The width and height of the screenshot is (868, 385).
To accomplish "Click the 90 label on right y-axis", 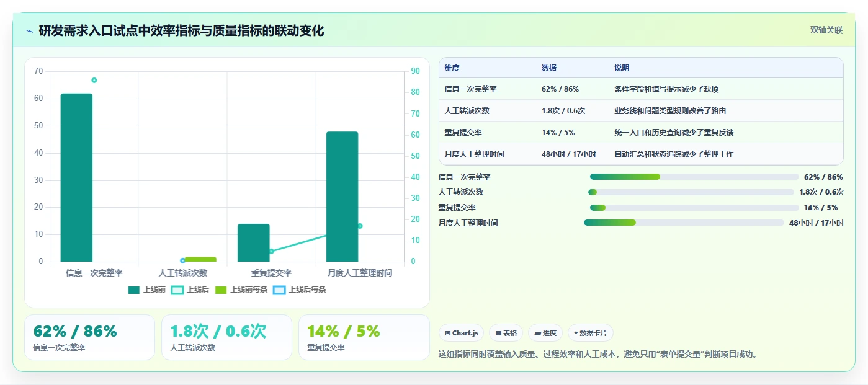I will pyautogui.click(x=415, y=71).
